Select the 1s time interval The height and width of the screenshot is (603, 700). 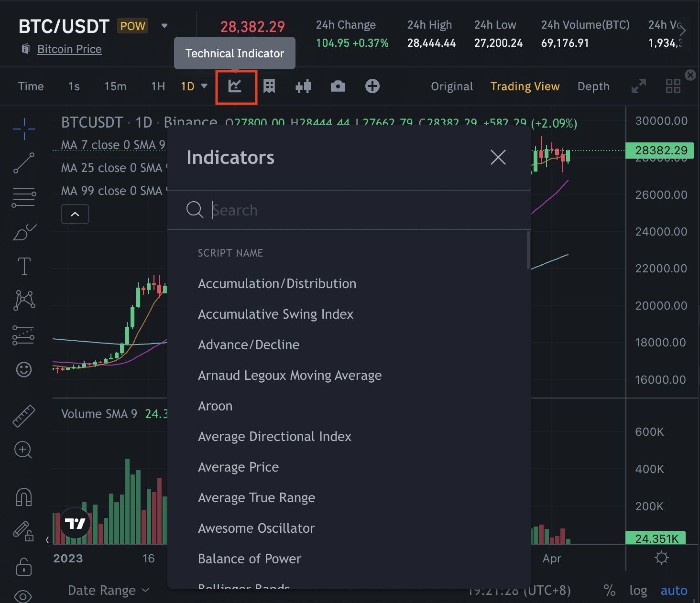tap(74, 86)
